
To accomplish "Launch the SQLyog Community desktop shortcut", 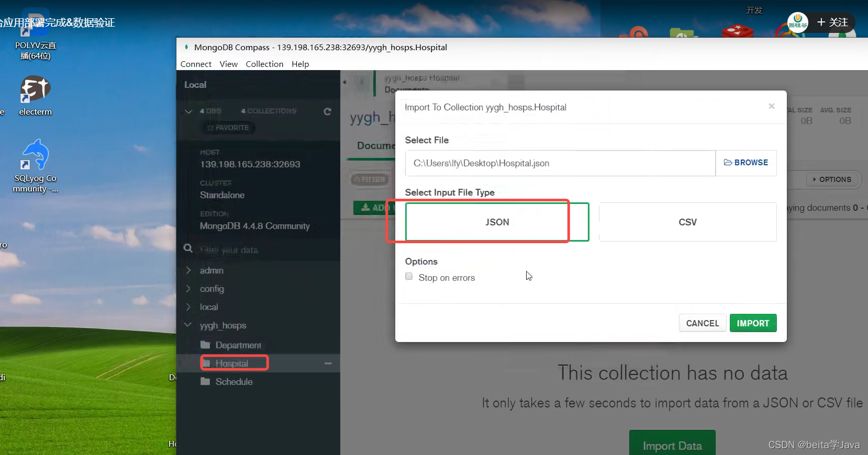I will (x=35, y=166).
